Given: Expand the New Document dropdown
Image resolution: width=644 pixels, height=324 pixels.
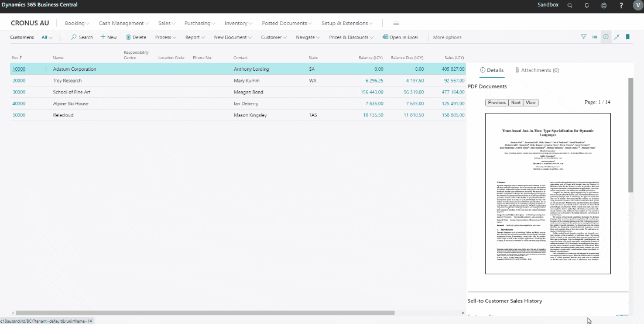Looking at the screenshot, I should point(233,37).
